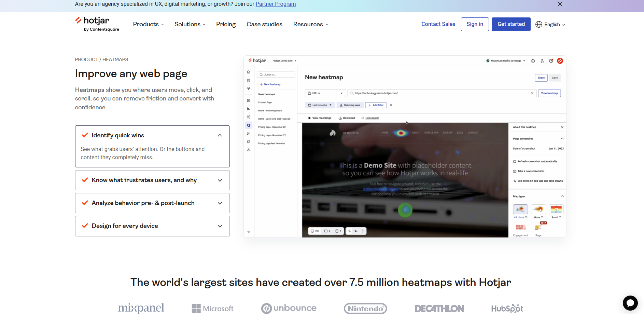644x314 pixels.
Task: Open the Partner Program link
Action: point(276,4)
